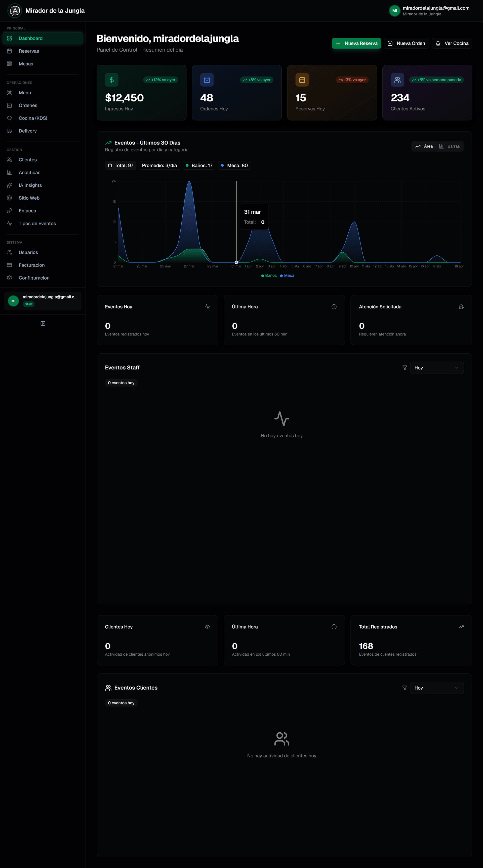Image resolution: width=483 pixels, height=868 pixels.
Task: Open the staff account card in sidebar
Action: tap(43, 300)
